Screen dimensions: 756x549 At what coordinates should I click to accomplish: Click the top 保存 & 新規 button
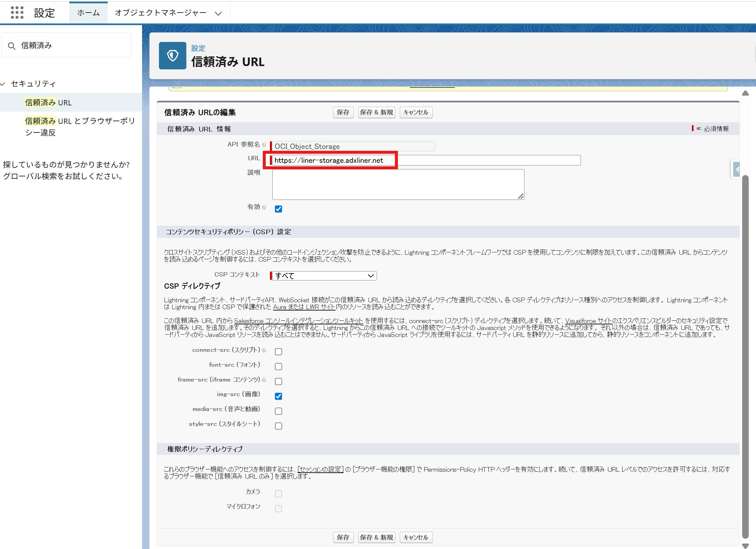click(x=376, y=112)
